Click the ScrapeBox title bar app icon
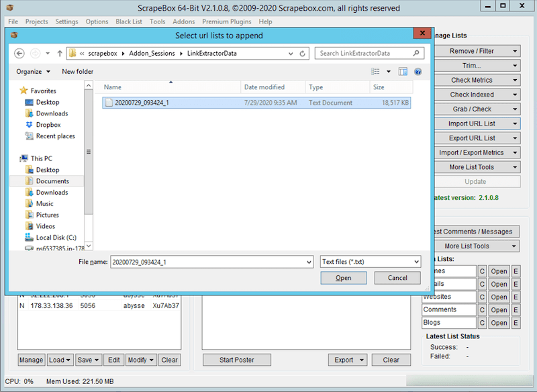The image size is (537, 392). pos(10,7)
